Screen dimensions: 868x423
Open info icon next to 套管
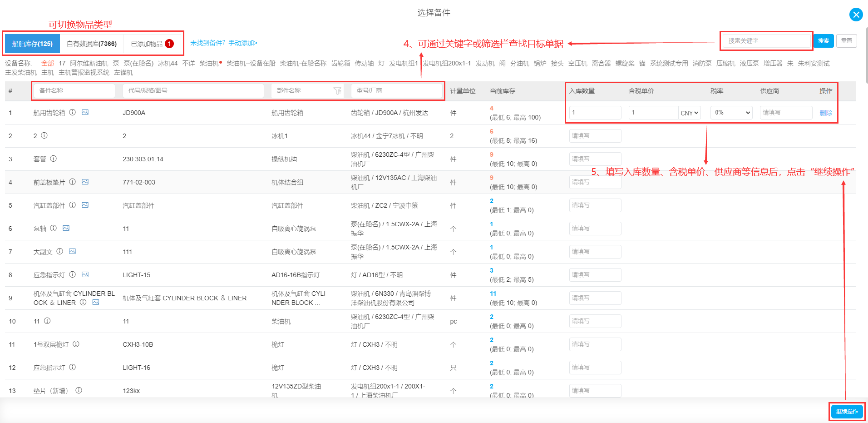pyautogui.click(x=53, y=159)
